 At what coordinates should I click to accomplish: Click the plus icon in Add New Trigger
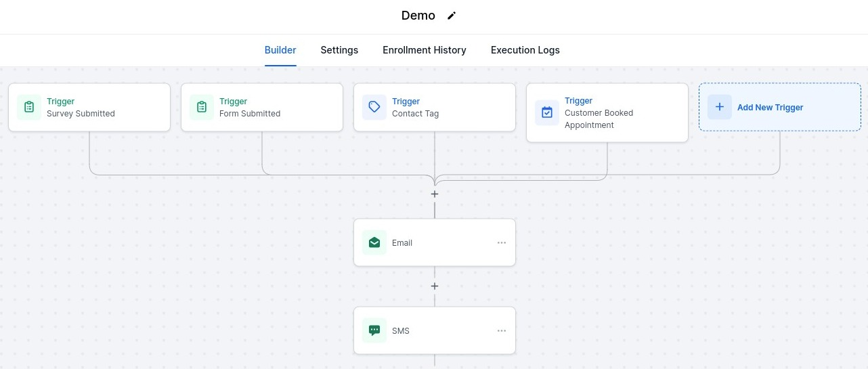(720, 107)
